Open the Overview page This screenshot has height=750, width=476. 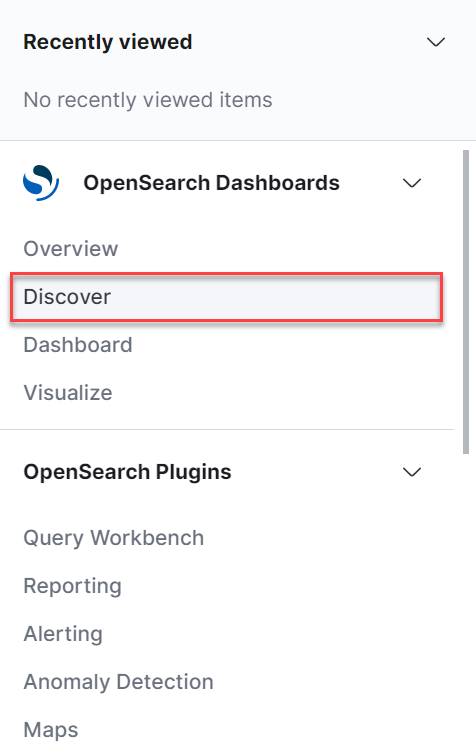pos(71,249)
